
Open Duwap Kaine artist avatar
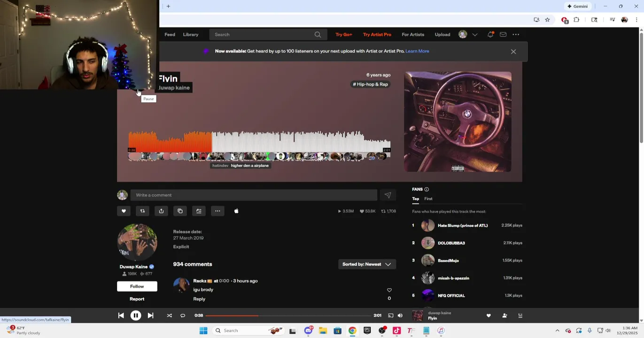(137, 242)
